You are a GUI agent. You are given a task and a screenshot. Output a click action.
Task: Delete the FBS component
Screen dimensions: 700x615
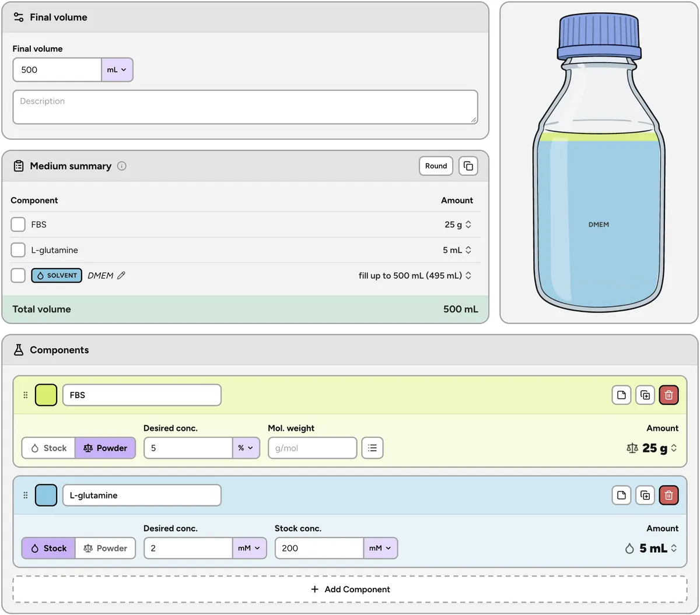[x=668, y=395]
